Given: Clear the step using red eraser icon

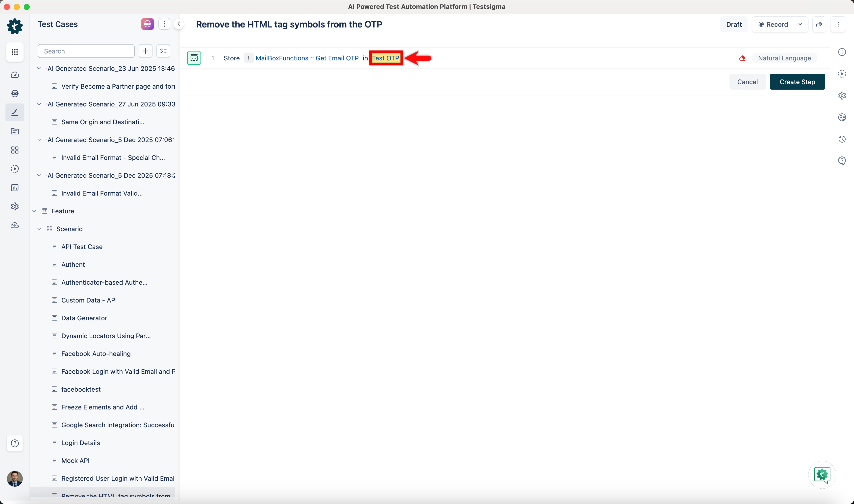Looking at the screenshot, I should (x=743, y=58).
